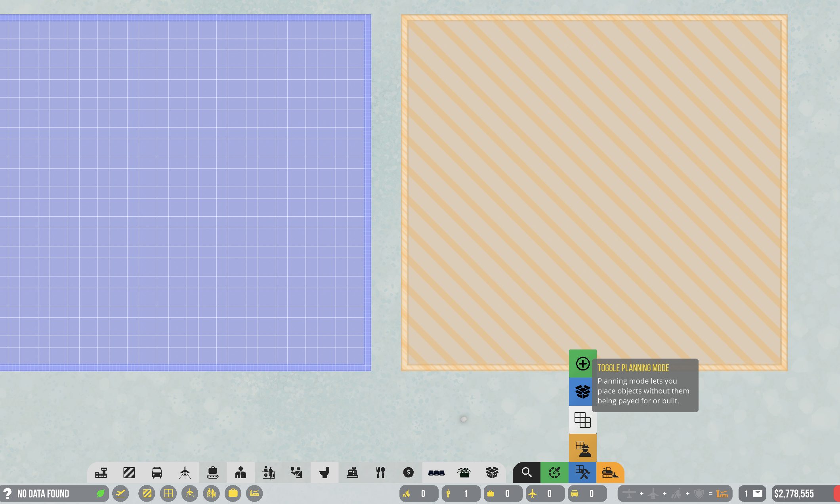Select the bulldozer demolish tool

[610, 472]
